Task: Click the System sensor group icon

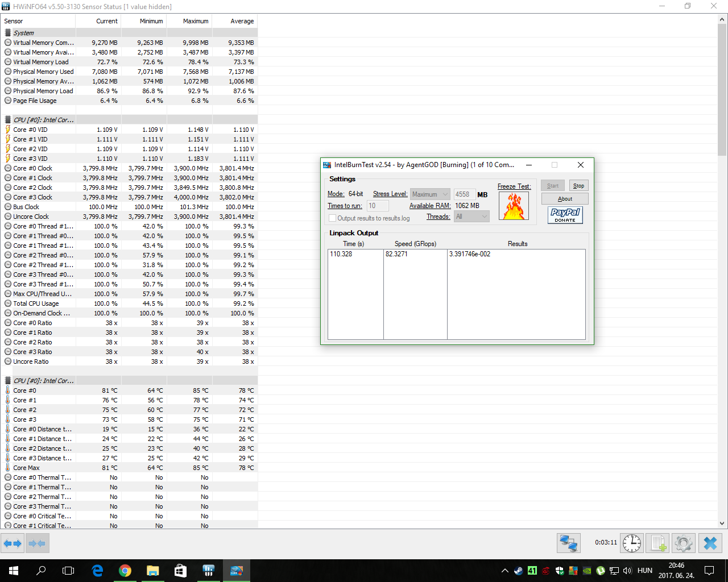Action: (x=8, y=33)
